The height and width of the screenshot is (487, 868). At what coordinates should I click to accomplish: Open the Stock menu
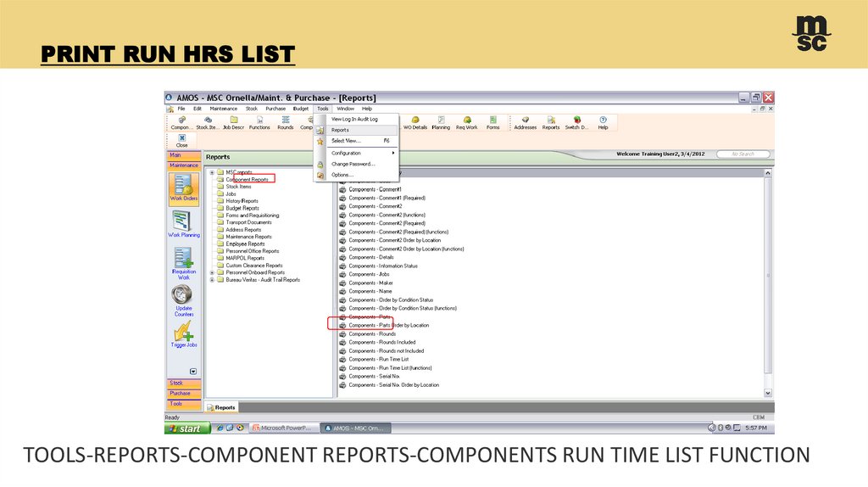click(x=251, y=109)
